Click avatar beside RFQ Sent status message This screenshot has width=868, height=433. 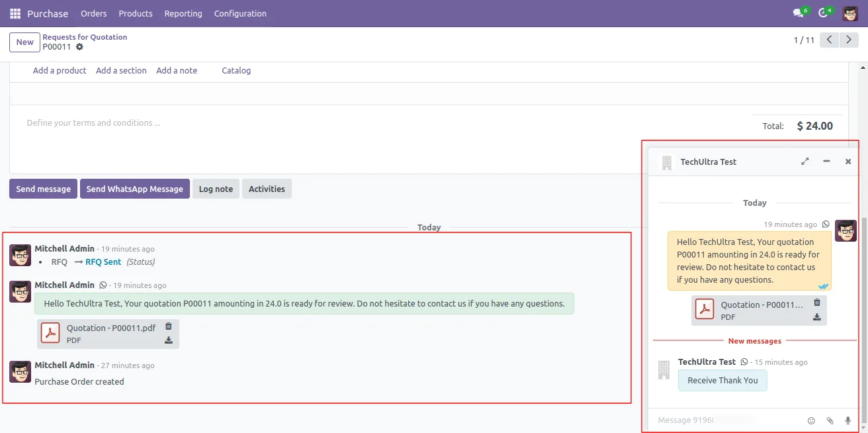click(x=20, y=255)
